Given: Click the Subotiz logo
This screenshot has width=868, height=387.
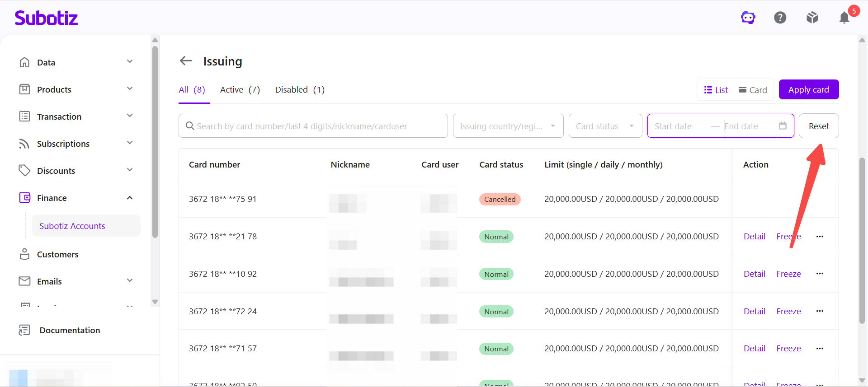Looking at the screenshot, I should 46,18.
